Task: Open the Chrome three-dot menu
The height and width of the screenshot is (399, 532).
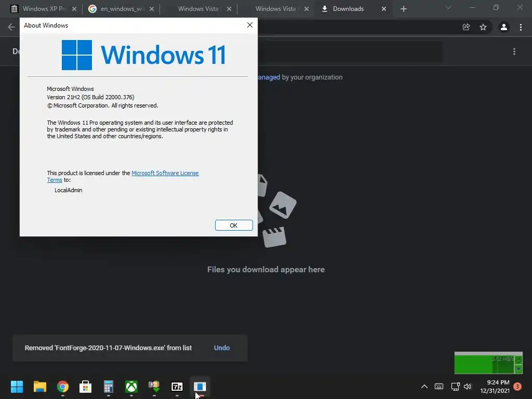Action: [x=521, y=27]
